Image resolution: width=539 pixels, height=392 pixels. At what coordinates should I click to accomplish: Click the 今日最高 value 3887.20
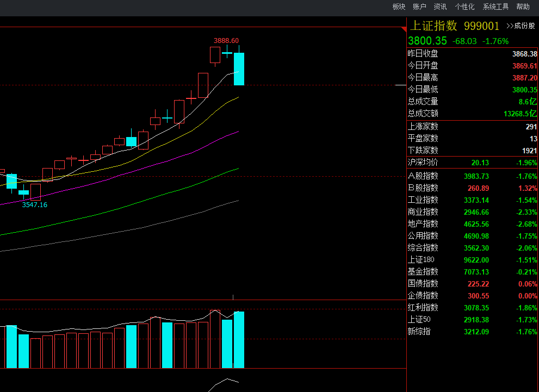524,78
